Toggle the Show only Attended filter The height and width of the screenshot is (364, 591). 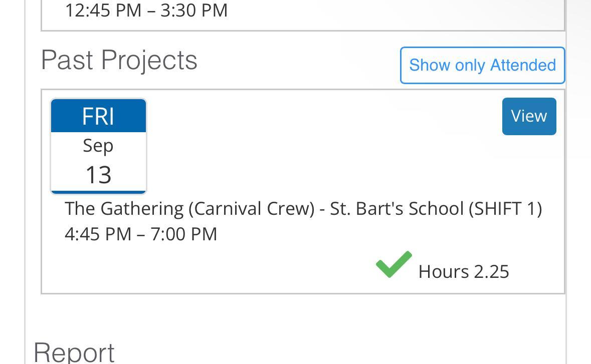pos(482,65)
